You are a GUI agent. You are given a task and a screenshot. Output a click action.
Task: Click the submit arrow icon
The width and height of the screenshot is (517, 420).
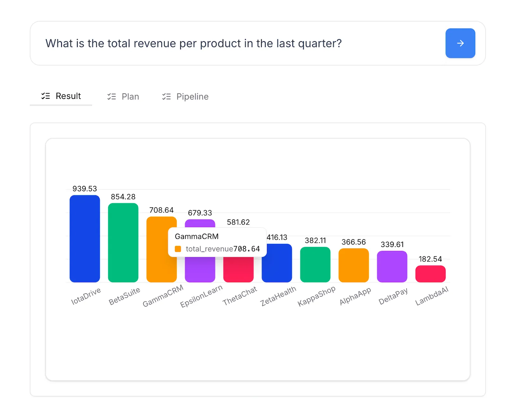(x=460, y=43)
